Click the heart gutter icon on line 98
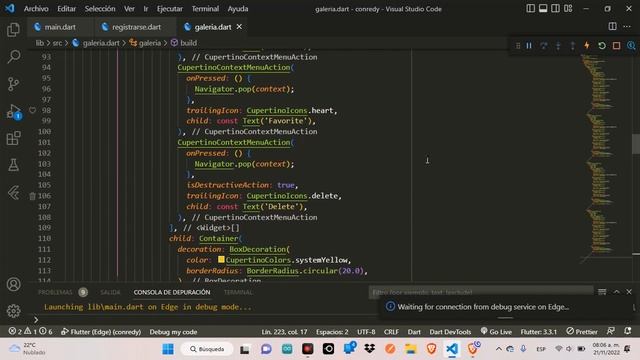 32,110
